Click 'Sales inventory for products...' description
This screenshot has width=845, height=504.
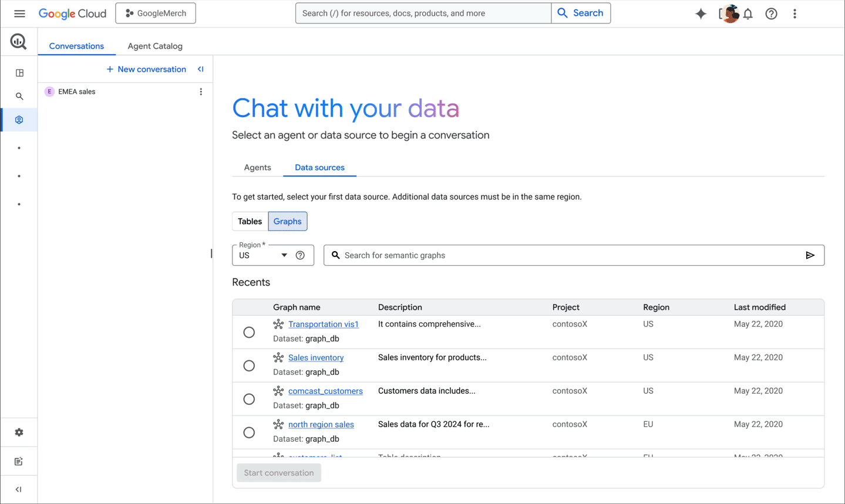click(432, 357)
